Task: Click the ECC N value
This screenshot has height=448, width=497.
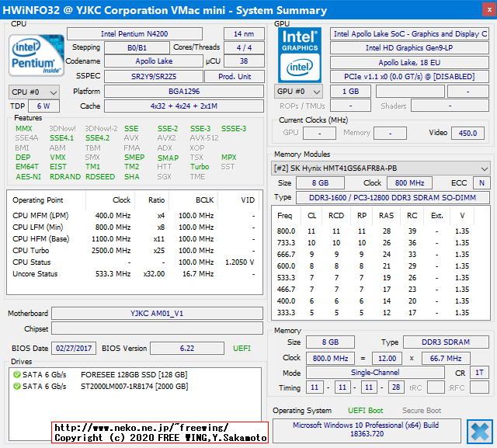Action: tap(481, 182)
